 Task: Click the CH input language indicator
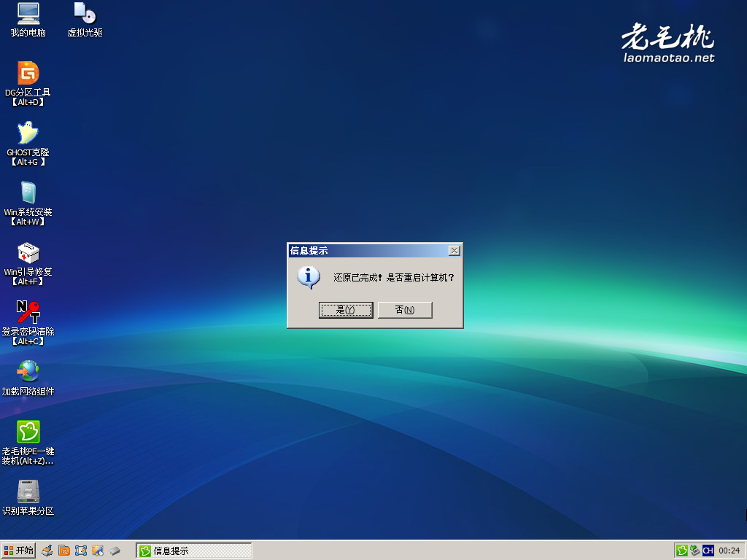pos(708,551)
